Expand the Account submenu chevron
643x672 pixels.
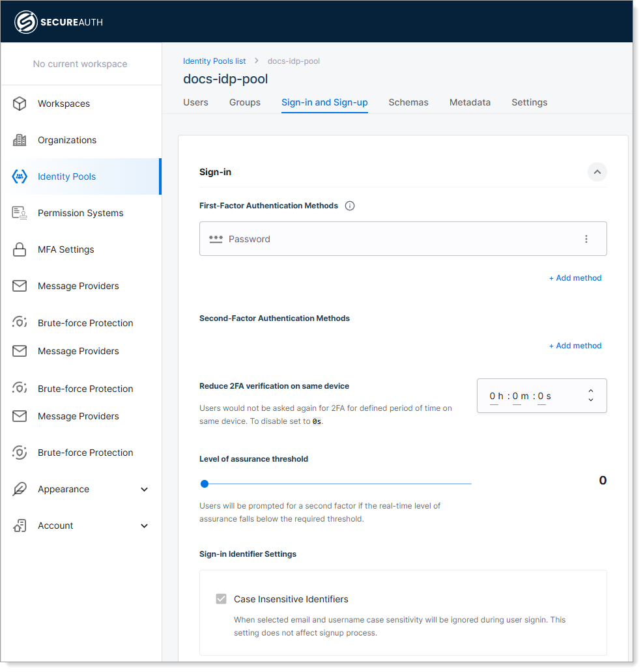click(145, 526)
